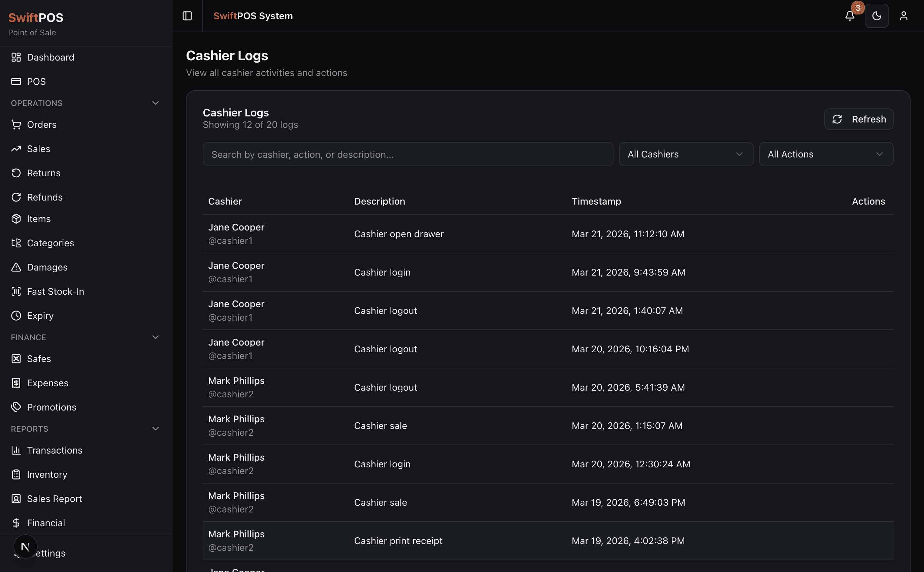Go to Dashboard in sidebar

click(51, 57)
